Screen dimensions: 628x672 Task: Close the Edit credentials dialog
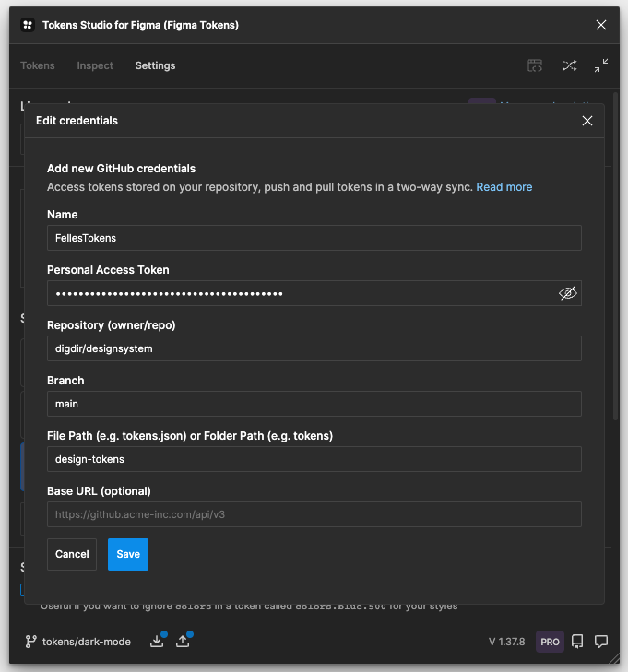[x=587, y=121]
